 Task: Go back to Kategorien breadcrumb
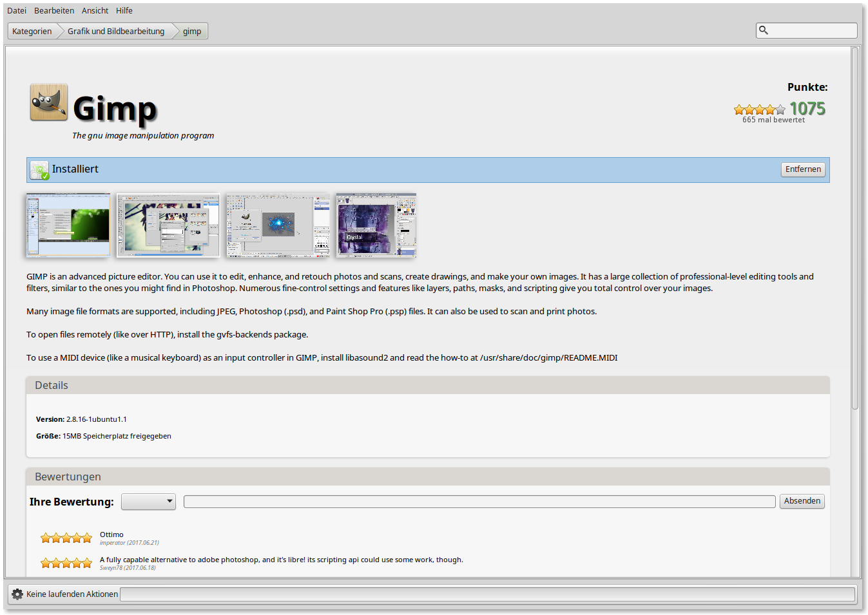(x=32, y=31)
